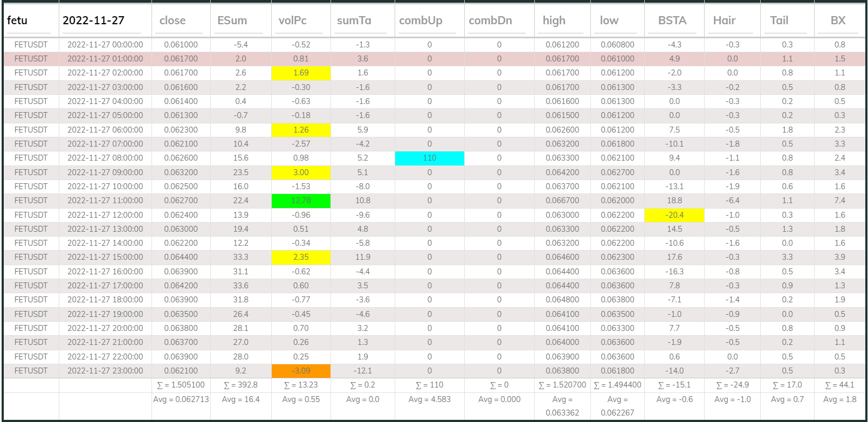Click FETUSDT in the 12:00:00 row

(31, 215)
